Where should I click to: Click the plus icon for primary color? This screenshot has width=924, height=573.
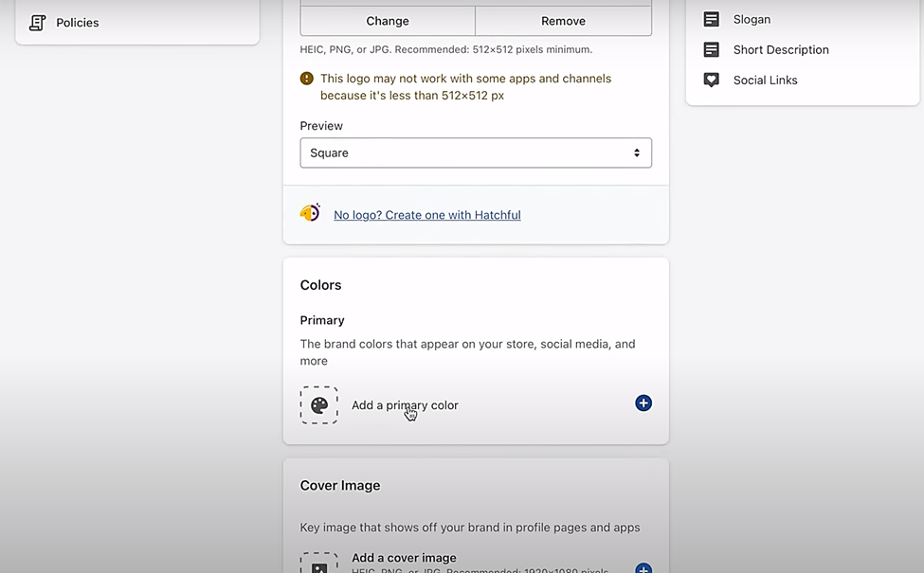(643, 403)
